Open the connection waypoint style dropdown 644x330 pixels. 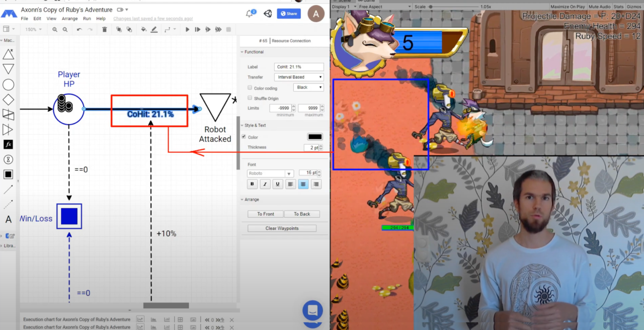[x=170, y=30]
